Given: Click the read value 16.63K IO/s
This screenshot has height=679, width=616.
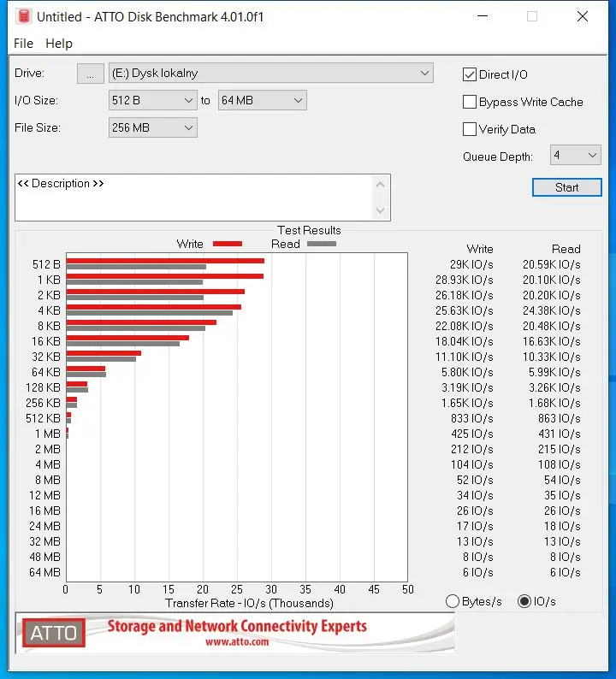Looking at the screenshot, I should [x=552, y=342].
